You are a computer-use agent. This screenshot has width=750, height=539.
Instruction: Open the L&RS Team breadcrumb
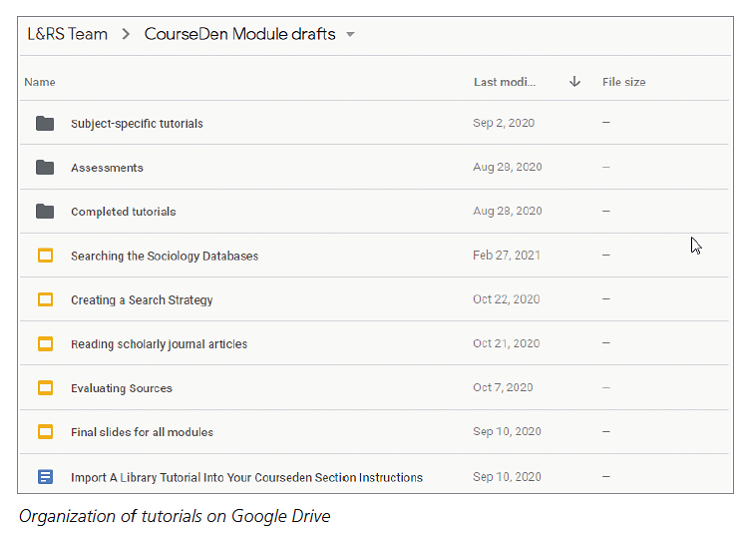[67, 34]
